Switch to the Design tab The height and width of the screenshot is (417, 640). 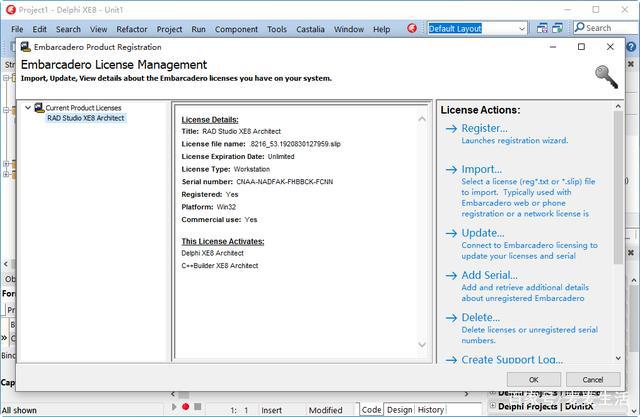pyautogui.click(x=400, y=410)
